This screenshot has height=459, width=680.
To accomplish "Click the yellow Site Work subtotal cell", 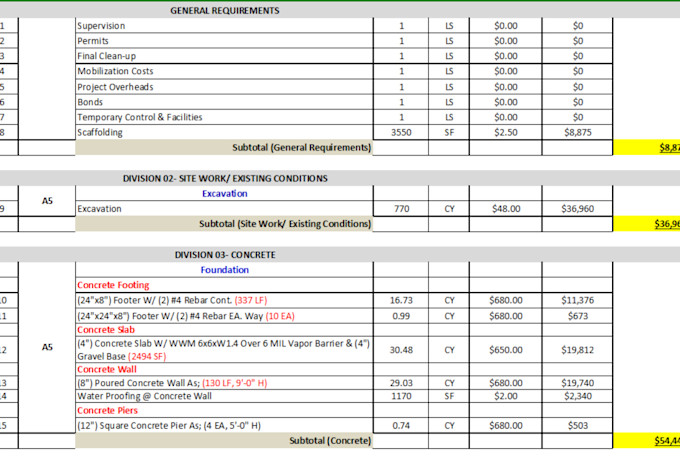I will pos(647,224).
